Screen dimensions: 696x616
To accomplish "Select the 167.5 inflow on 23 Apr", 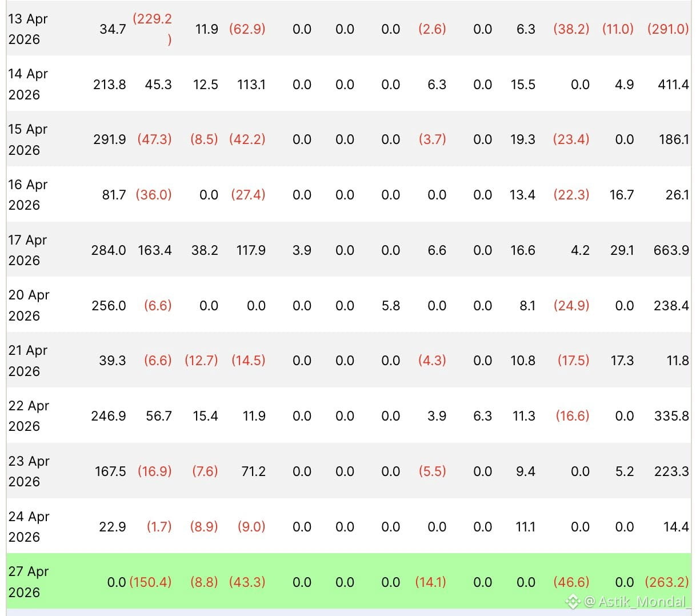I will [x=110, y=471].
